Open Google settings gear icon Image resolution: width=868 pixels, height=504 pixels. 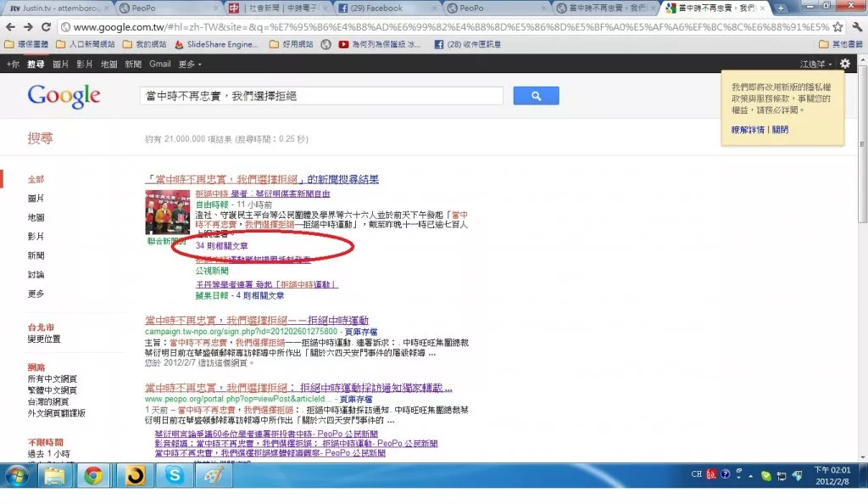click(845, 64)
